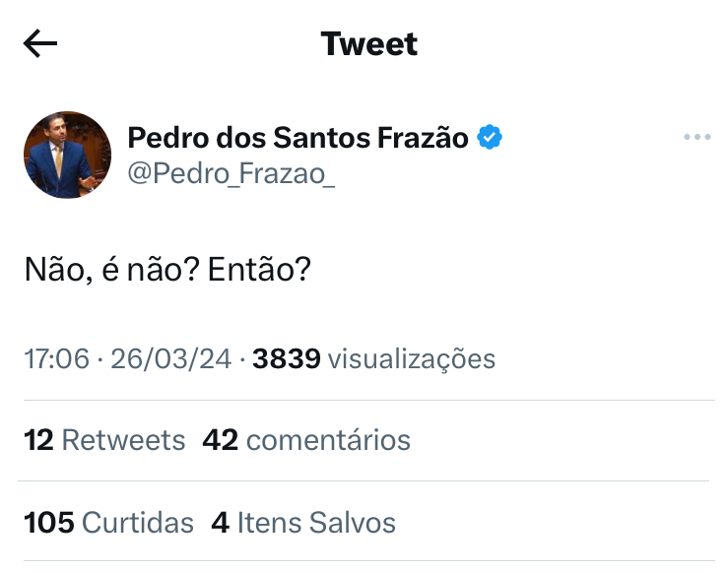Screen dimensions: 728x573
Task: Open the profile via the display name
Action: coord(298,138)
